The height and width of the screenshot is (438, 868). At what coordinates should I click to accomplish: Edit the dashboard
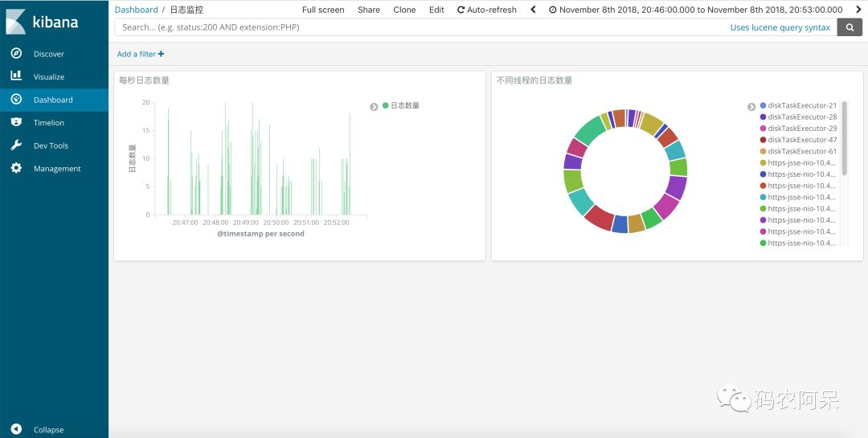(x=436, y=10)
